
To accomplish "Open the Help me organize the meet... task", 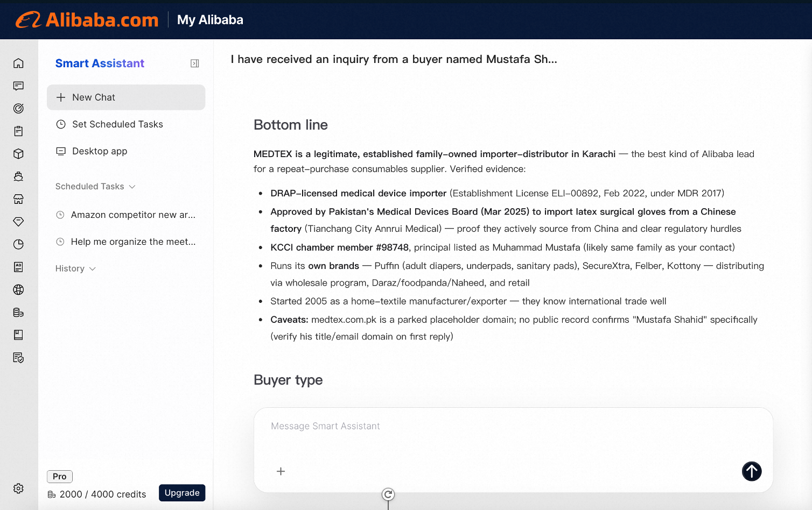I will [126, 242].
